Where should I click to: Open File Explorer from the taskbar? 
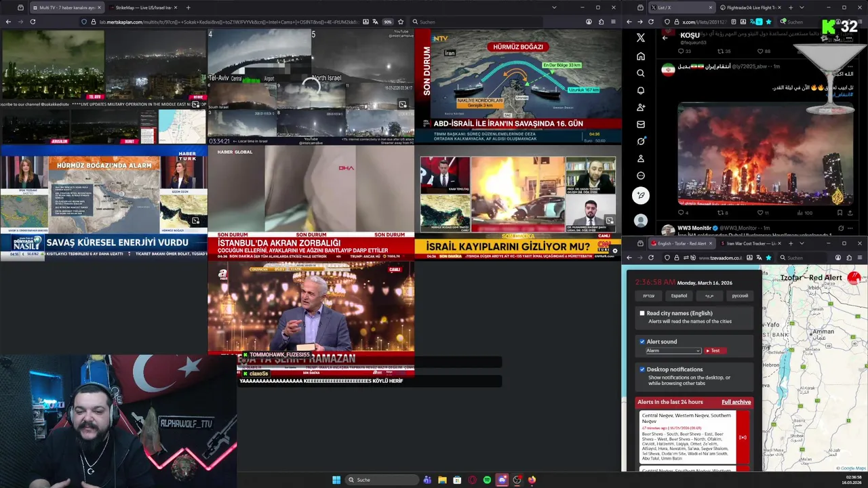[x=442, y=480]
